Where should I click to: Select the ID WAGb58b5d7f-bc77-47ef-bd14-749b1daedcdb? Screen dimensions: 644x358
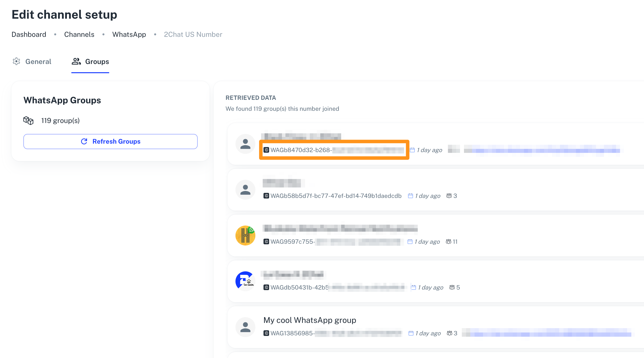tap(336, 196)
